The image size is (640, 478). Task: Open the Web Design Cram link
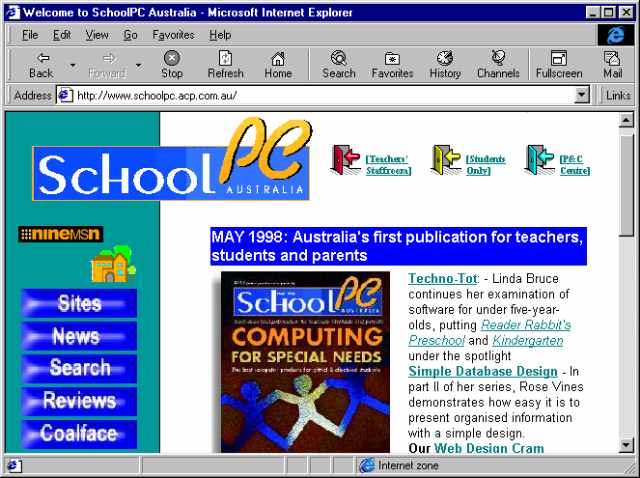(x=489, y=448)
